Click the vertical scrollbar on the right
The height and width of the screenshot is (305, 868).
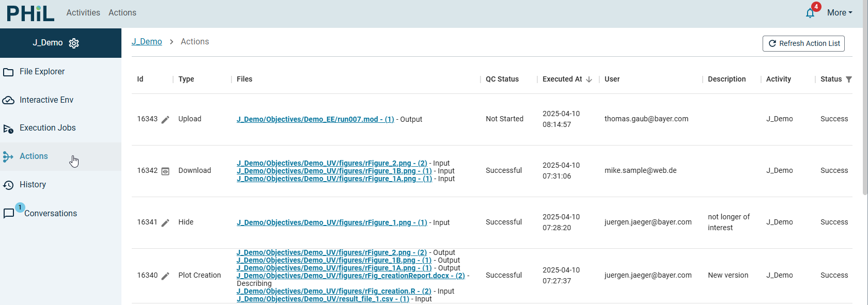point(865,103)
